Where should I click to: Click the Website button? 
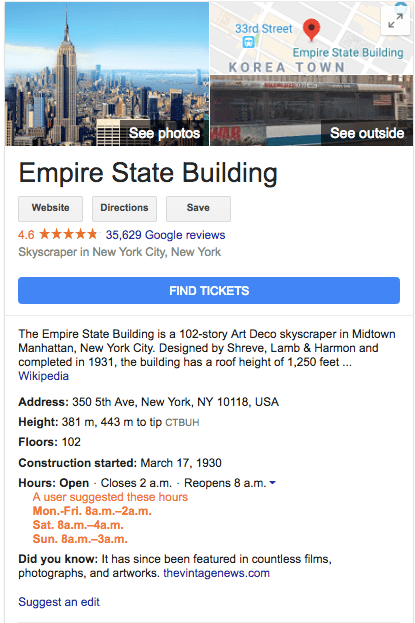pyautogui.click(x=50, y=208)
